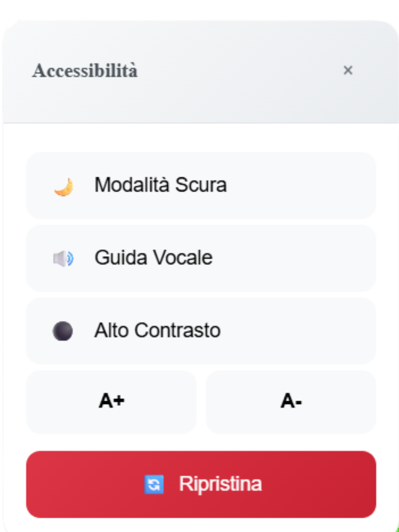Click the dark circle contrast icon
The width and height of the screenshot is (399, 532).
[63, 331]
